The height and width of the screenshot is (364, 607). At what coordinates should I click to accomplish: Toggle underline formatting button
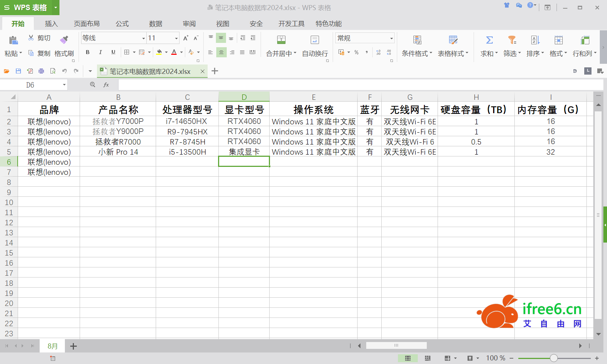click(x=113, y=52)
